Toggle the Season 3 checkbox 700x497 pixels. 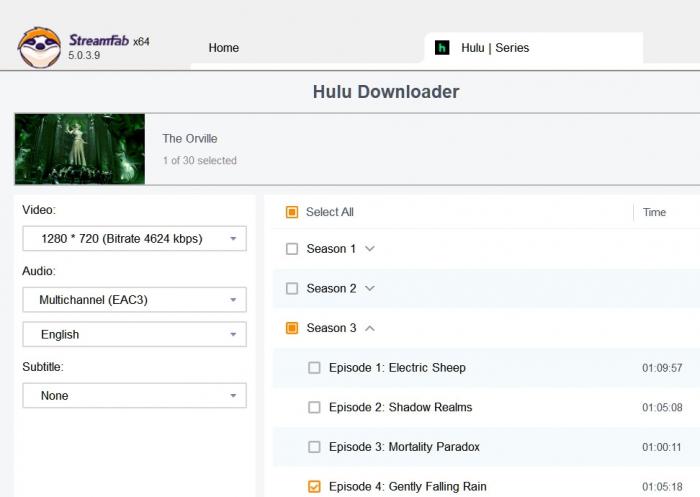click(x=292, y=328)
